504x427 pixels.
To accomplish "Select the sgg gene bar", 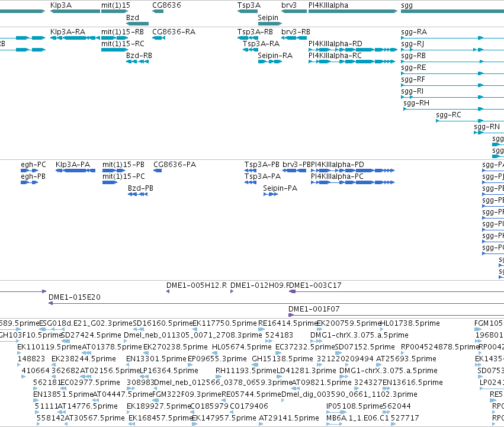I will [452, 11].
